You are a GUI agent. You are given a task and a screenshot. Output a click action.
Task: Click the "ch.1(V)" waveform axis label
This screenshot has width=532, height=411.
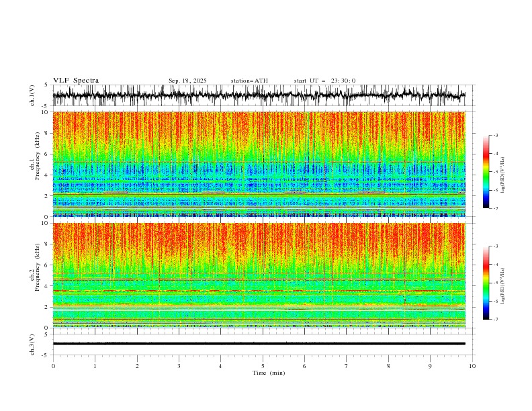32,95
